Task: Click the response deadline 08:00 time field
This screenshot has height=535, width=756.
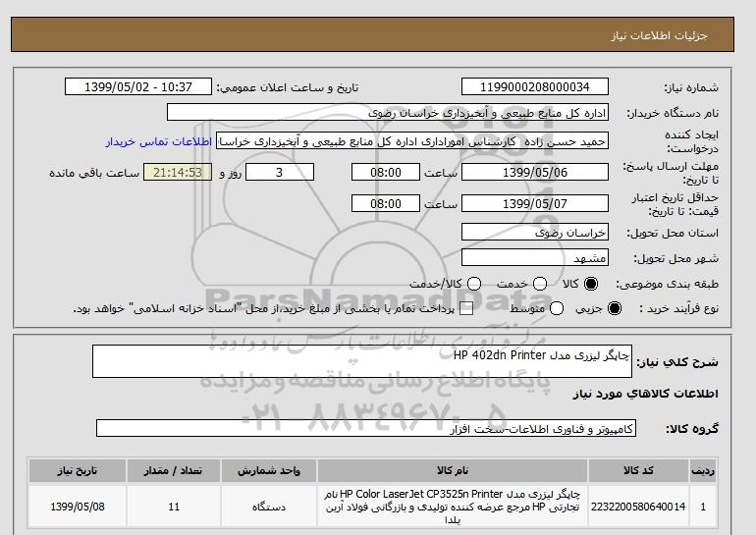Action: 386,172
